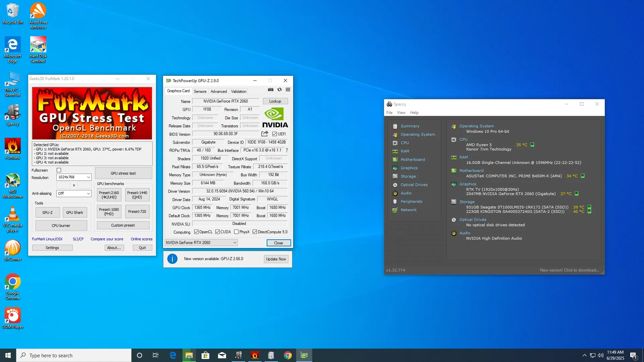
Task: Enable Fullscreen checkbox in FurMark
Action: [x=59, y=170]
